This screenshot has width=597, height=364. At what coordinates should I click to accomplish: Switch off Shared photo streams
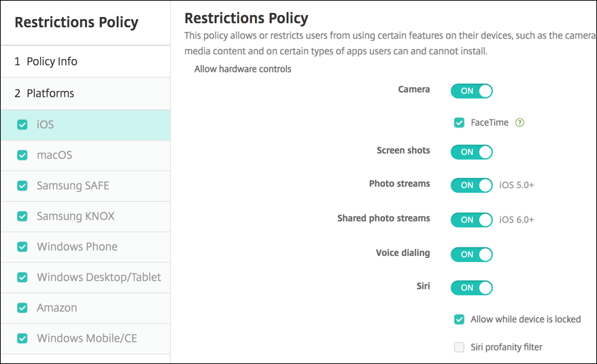471,220
